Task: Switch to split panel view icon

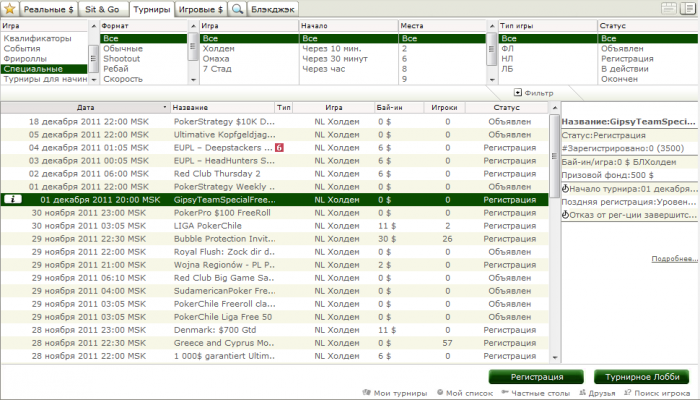Action: point(688,8)
